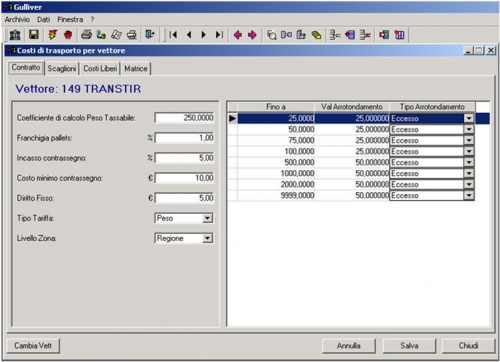
Task: Click the Fino a column header
Action: click(x=276, y=107)
